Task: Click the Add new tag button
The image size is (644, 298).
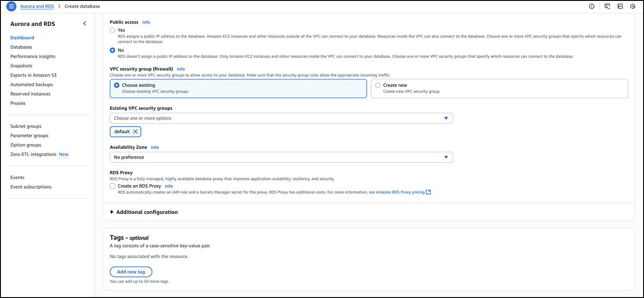Action: coord(131,272)
